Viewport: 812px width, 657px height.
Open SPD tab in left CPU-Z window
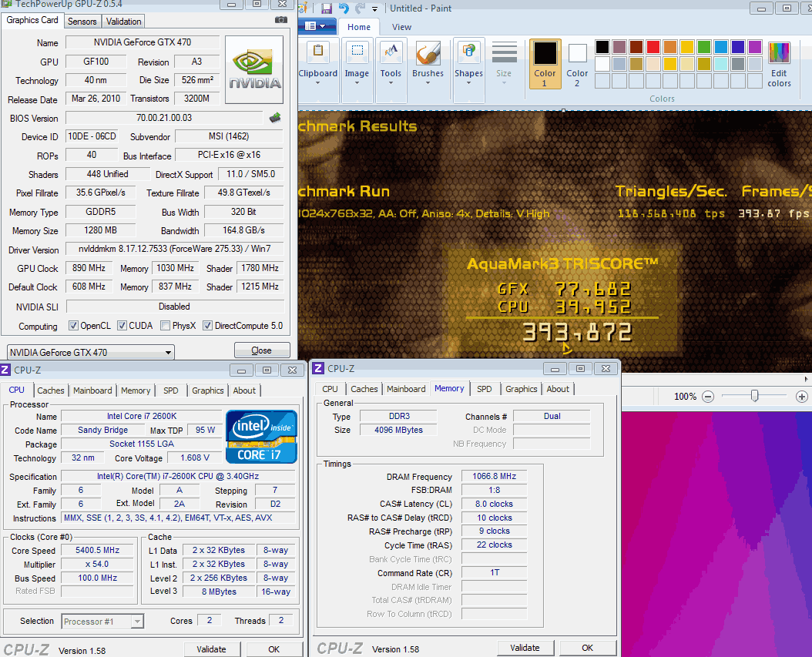[x=171, y=391]
